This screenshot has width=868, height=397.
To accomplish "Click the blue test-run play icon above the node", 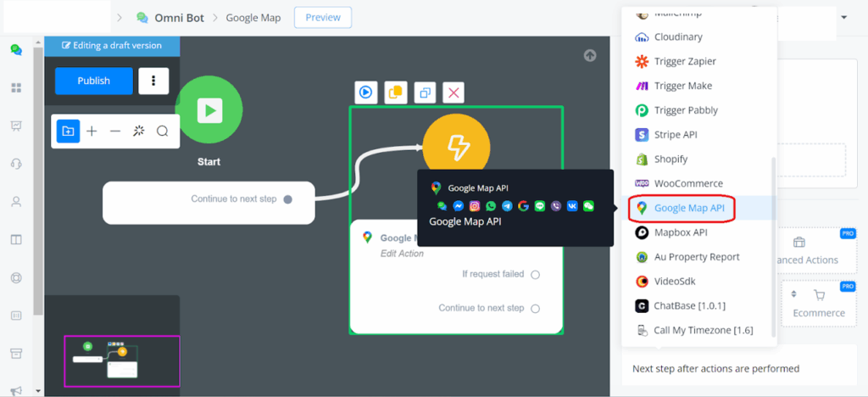I will 366,92.
